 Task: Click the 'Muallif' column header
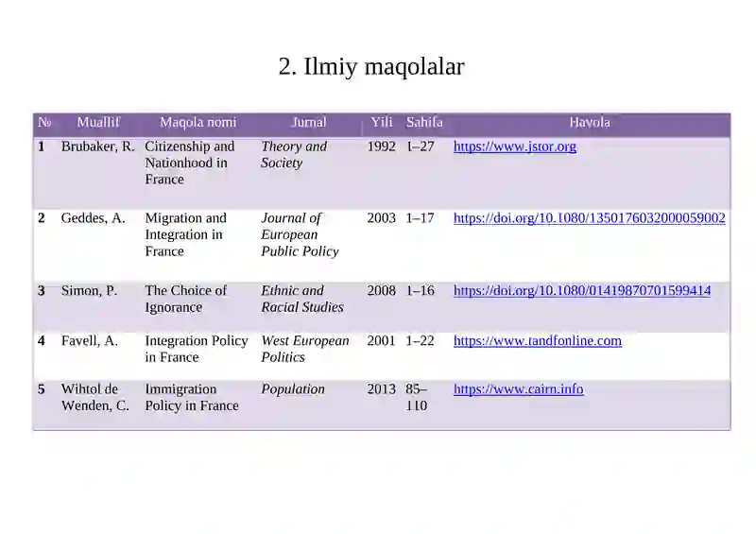tap(98, 123)
